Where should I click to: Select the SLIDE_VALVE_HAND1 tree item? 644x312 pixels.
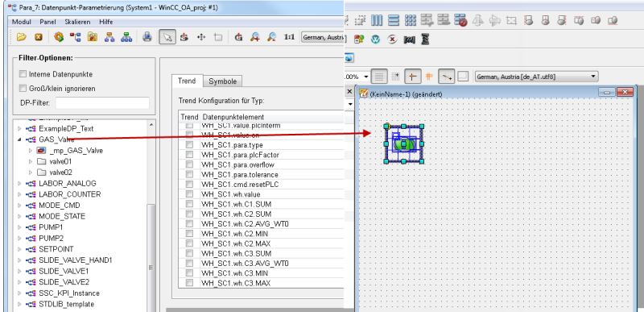click(x=75, y=260)
